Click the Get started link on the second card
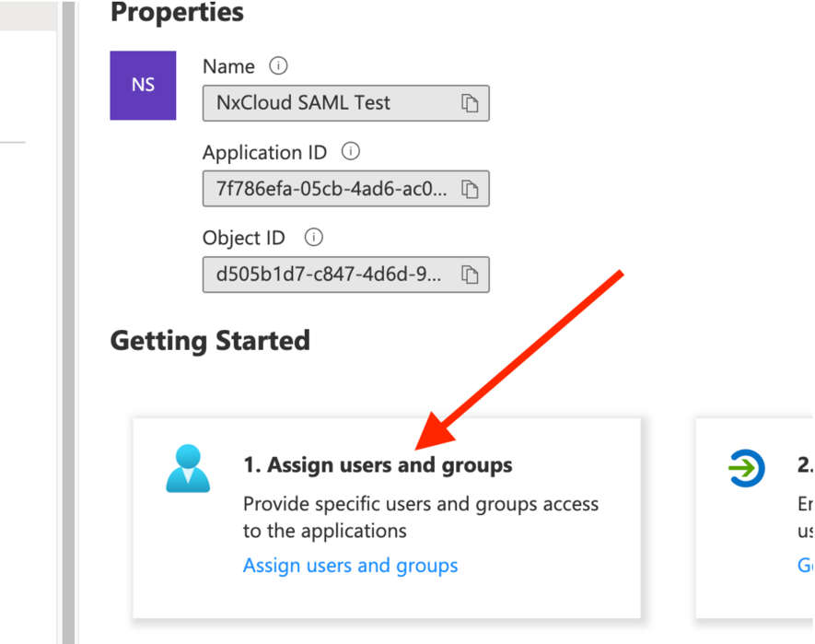The image size is (815, 644). tap(806, 565)
